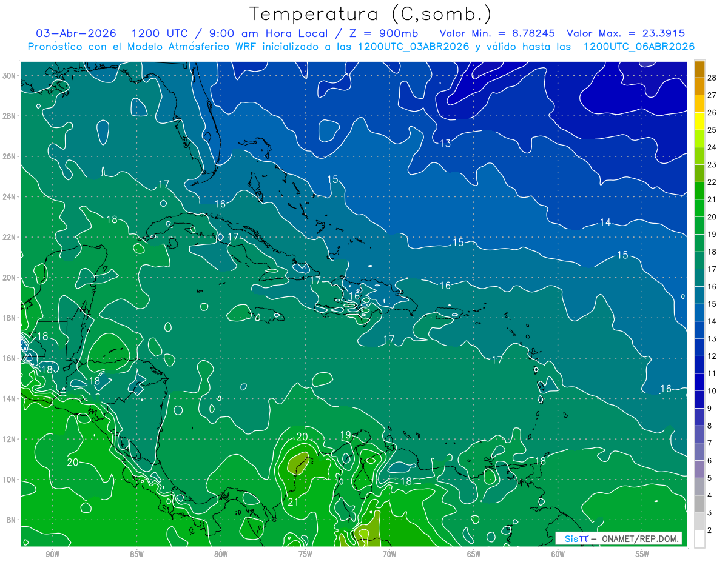The image size is (728, 562).
Task: Click the 90W longitude axis label
Action: click(52, 554)
